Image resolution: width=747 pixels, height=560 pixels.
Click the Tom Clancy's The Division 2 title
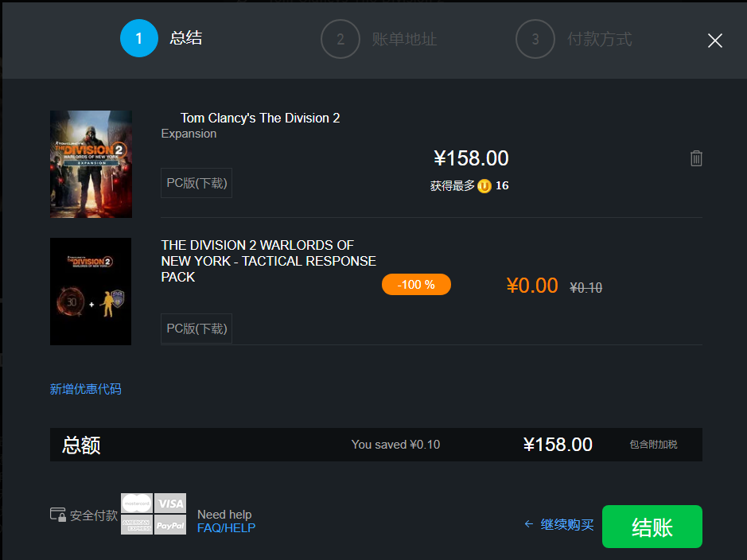(x=260, y=118)
